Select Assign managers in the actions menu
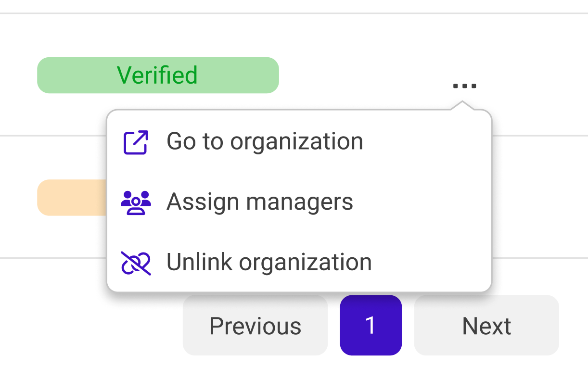This screenshot has width=588, height=378. point(260,201)
